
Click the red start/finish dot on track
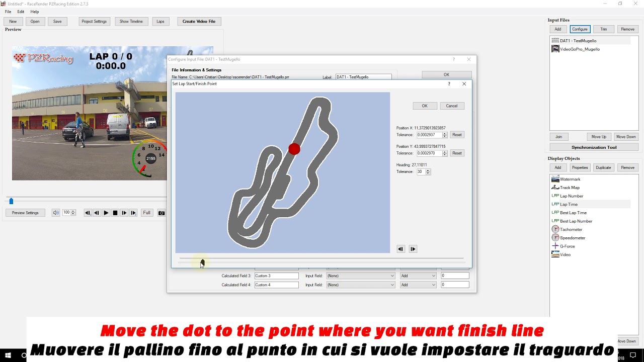click(x=294, y=149)
